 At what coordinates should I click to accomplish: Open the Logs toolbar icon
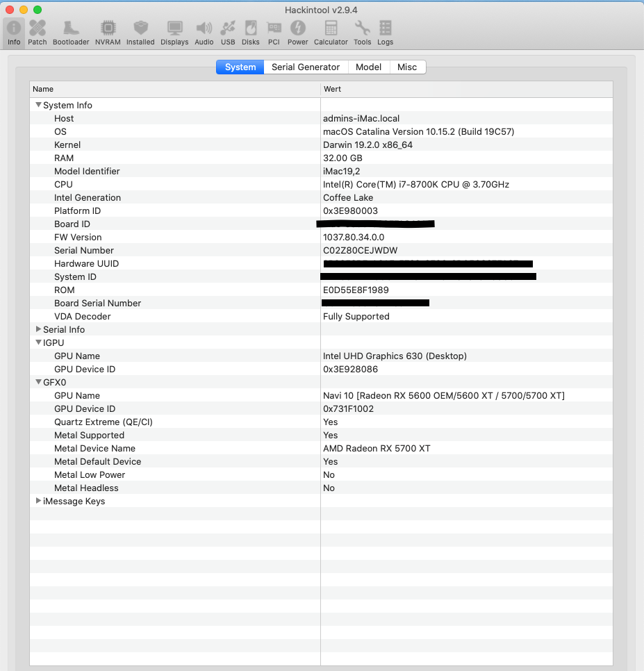pos(385,33)
